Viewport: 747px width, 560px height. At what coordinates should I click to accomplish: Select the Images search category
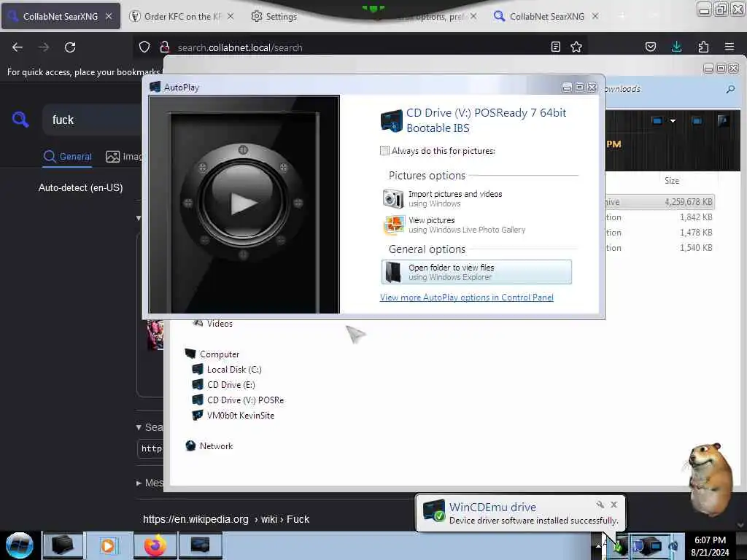pos(124,157)
